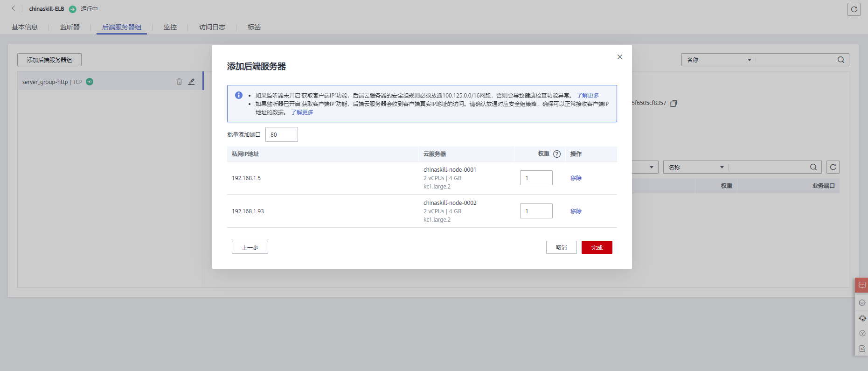Click the chinaskill-node-0002 server name

point(450,203)
